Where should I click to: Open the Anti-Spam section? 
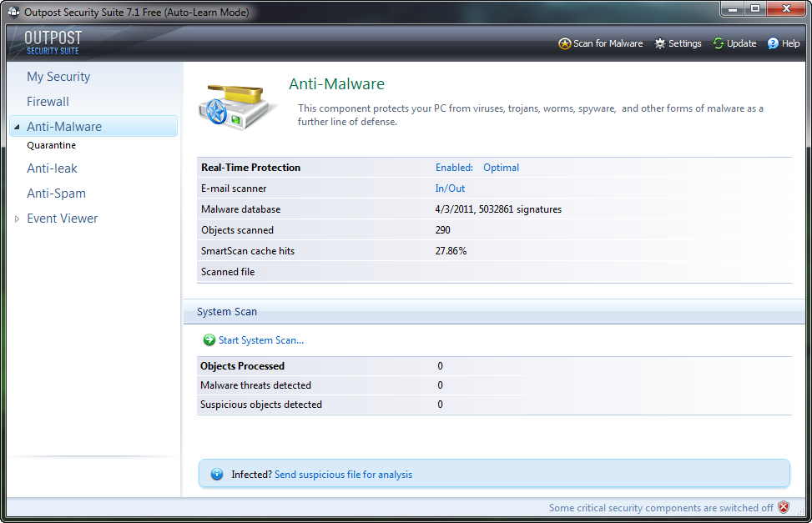57,194
